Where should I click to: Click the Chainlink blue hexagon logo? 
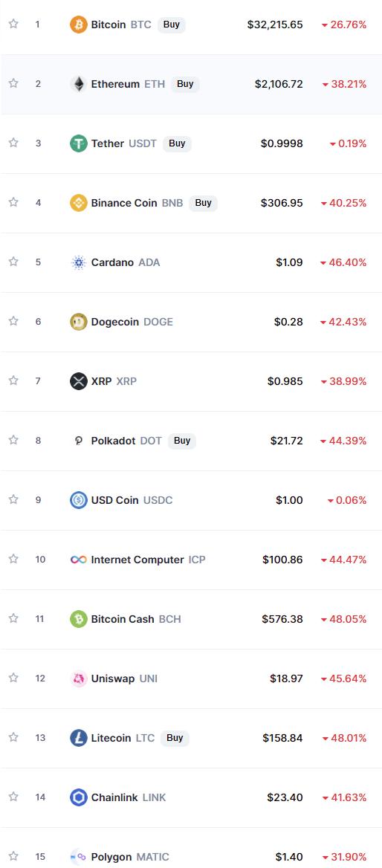pos(79,797)
